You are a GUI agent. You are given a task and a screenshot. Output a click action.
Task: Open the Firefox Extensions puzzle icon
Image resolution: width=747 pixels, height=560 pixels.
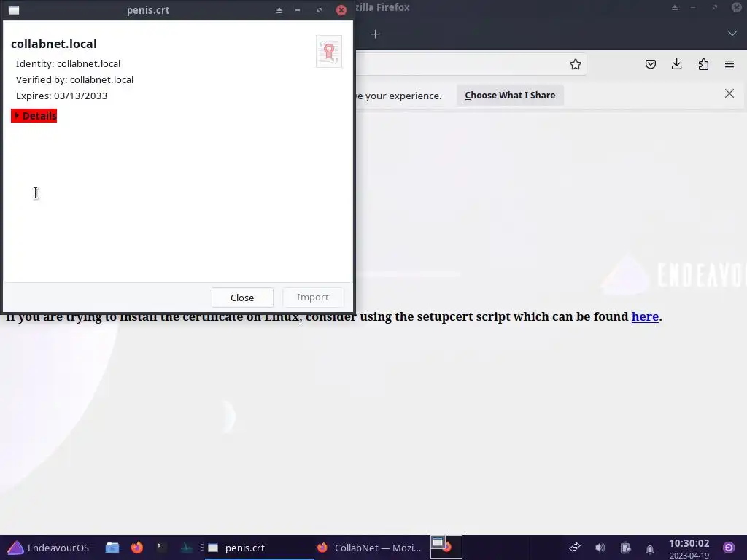(703, 64)
